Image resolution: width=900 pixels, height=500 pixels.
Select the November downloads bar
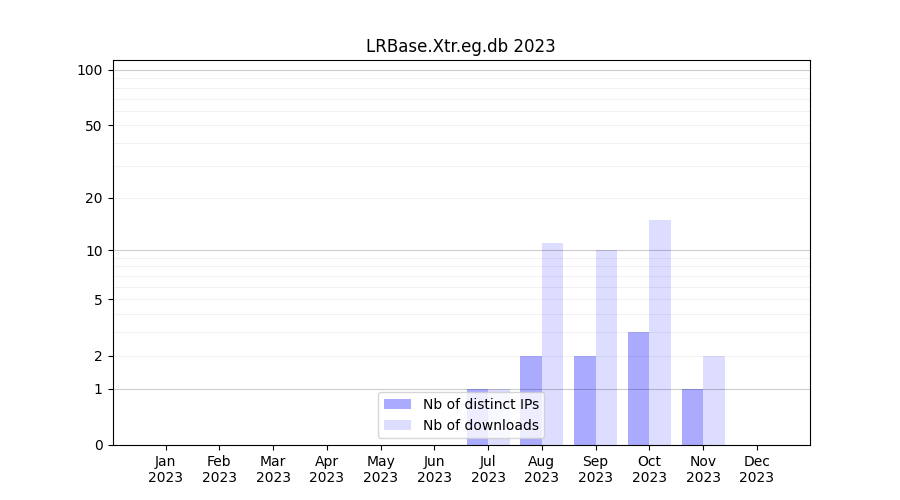(x=714, y=400)
